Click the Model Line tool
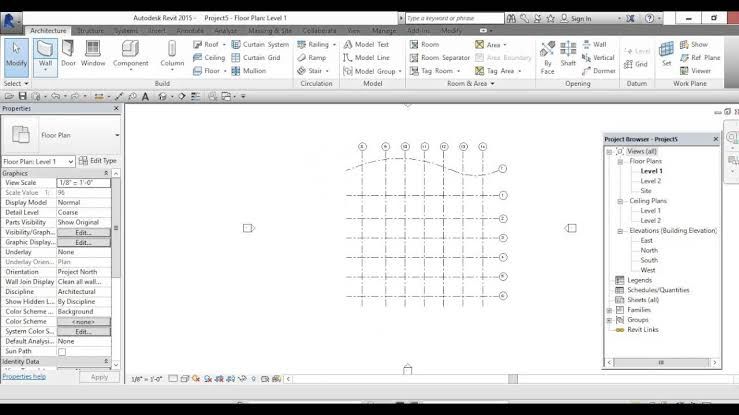The image size is (739, 415). click(367, 57)
